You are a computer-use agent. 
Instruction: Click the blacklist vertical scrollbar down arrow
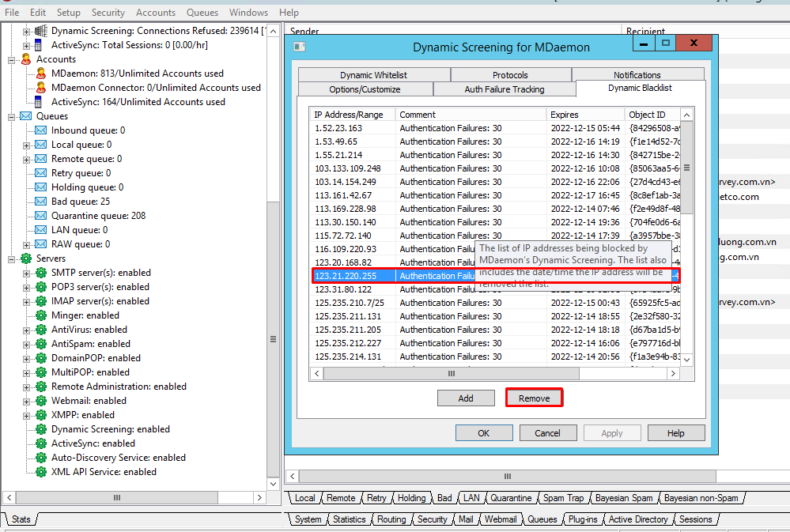pos(686,359)
